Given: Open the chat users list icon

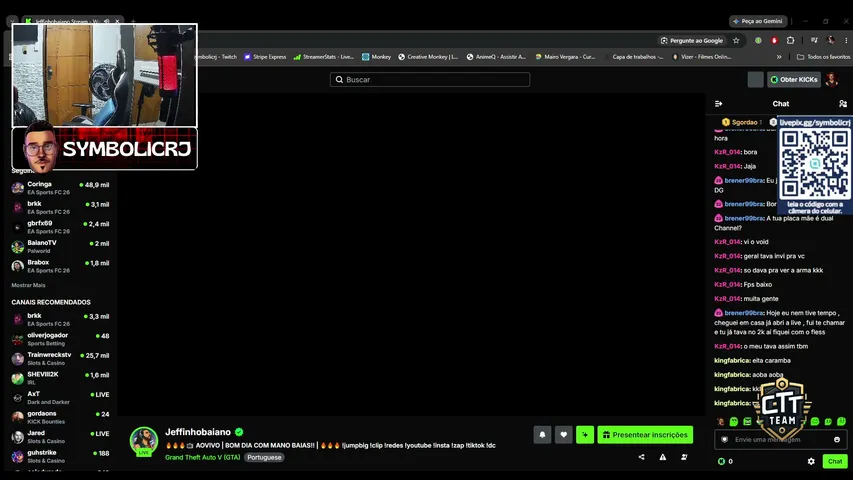Looking at the screenshot, I should 843,103.
